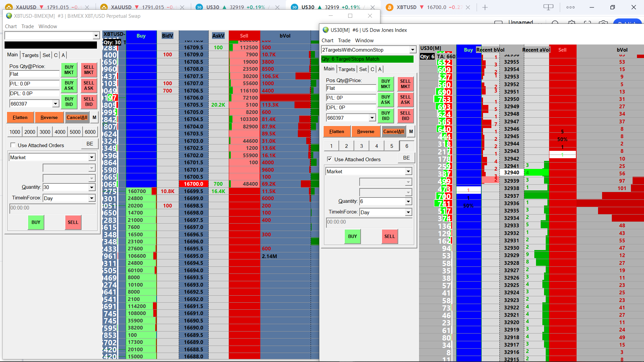The width and height of the screenshot is (644, 362).
Task: Click the Reverse button in US30 panel
Action: click(366, 131)
